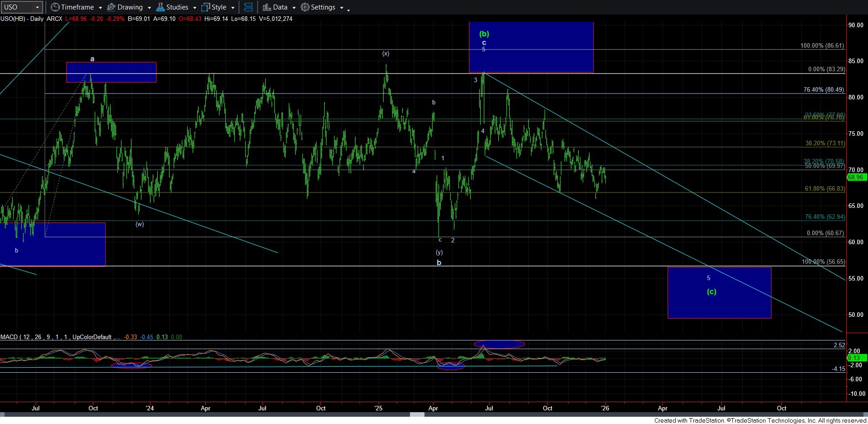
Task: Click the Studies menu label
Action: coord(177,7)
